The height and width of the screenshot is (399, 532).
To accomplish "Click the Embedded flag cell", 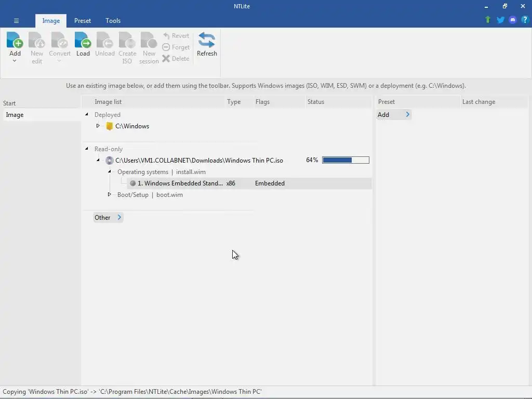I will pyautogui.click(x=270, y=183).
